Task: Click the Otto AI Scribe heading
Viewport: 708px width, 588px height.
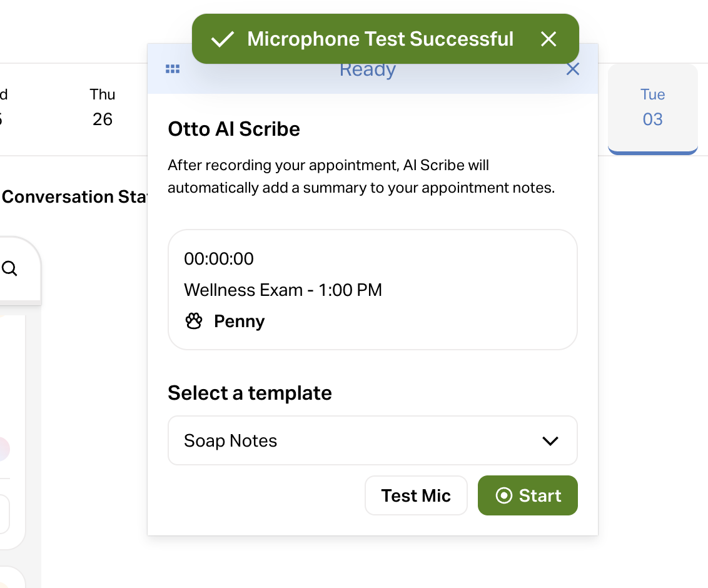Action: [234, 129]
